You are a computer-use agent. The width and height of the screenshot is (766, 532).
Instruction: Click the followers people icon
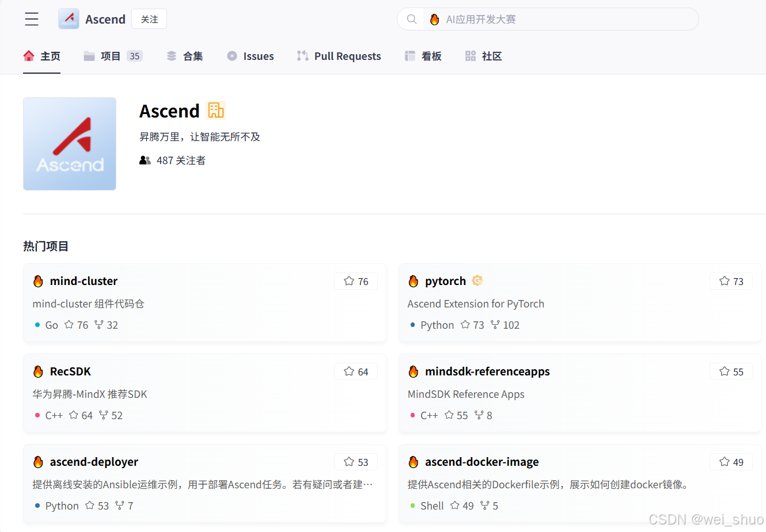(145, 160)
